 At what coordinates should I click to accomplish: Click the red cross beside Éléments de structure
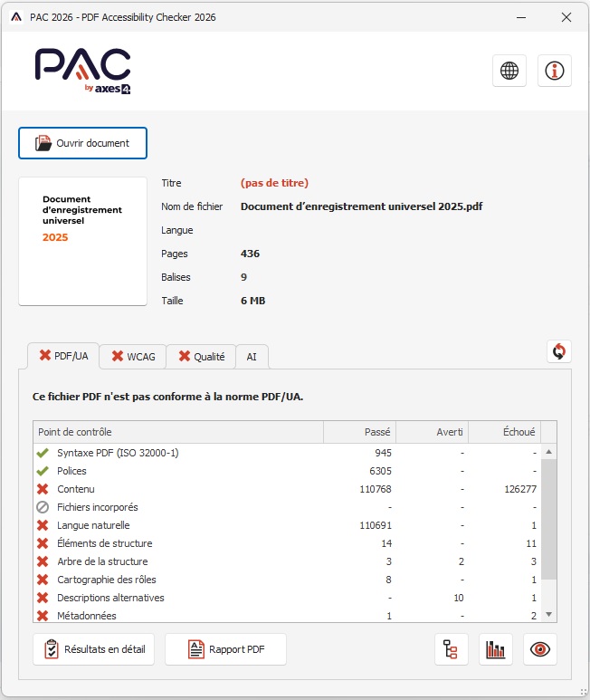43,543
